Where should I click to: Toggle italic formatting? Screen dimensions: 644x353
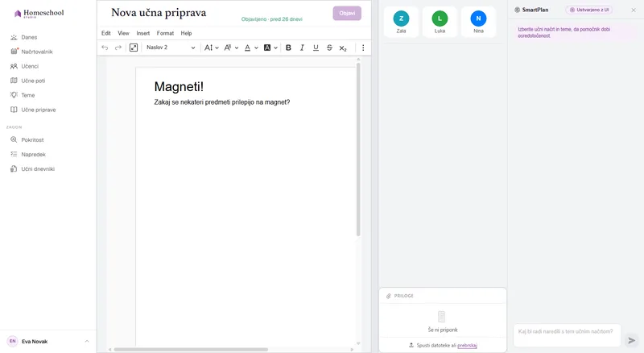302,48
